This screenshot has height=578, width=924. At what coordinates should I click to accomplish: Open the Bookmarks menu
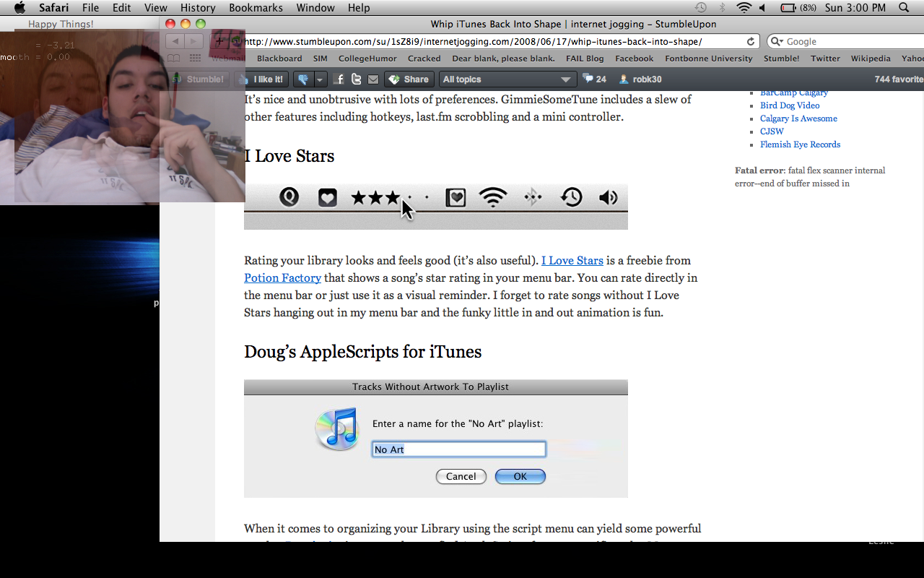coord(256,8)
